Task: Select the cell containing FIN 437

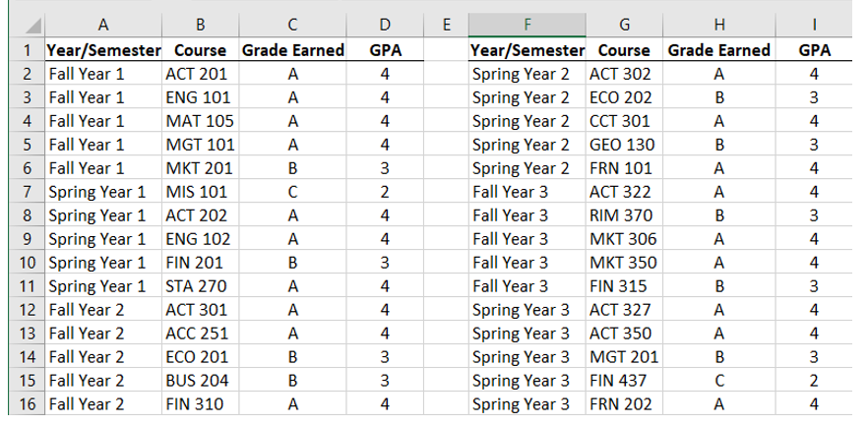Action: coord(624,380)
